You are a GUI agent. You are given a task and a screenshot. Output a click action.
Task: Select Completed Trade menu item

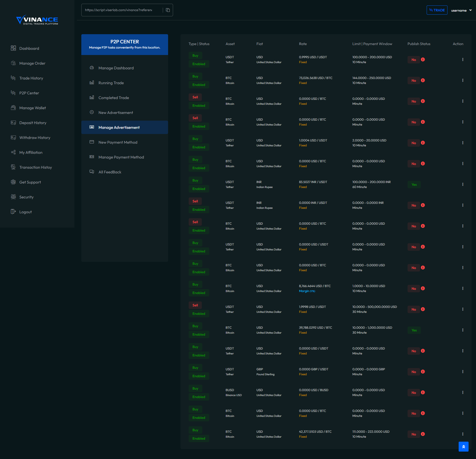tap(114, 98)
